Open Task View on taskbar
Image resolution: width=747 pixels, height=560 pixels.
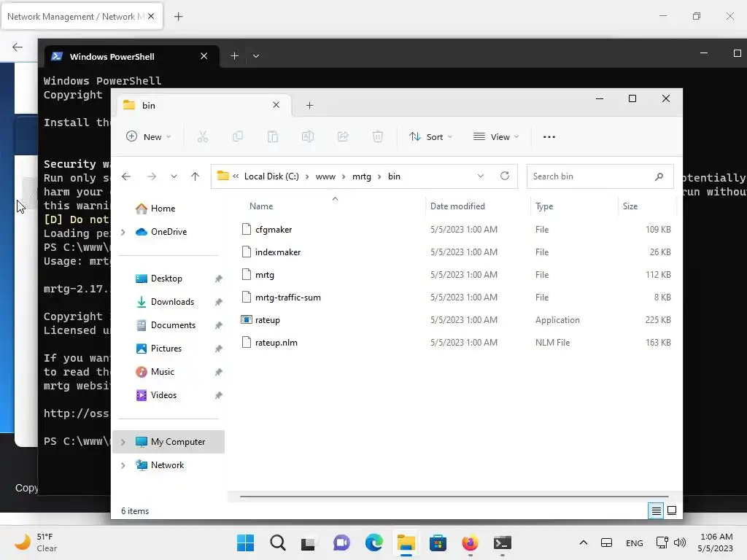click(308, 543)
